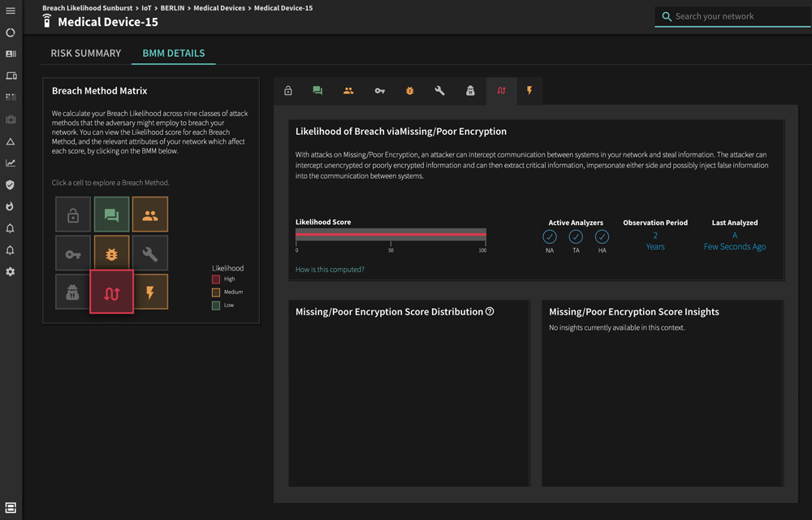The height and width of the screenshot is (520, 812).
Task: Click the Low likelihood green legend swatch
Action: [216, 305]
